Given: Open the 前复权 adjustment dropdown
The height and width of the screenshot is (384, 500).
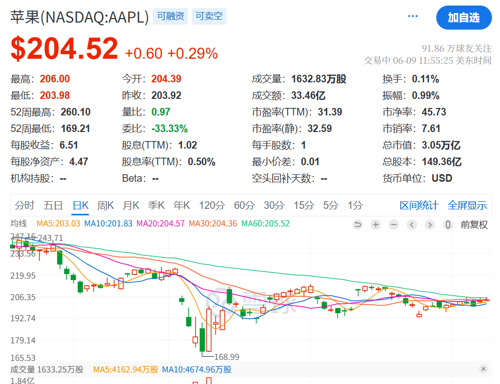Looking at the screenshot, I should (474, 225).
